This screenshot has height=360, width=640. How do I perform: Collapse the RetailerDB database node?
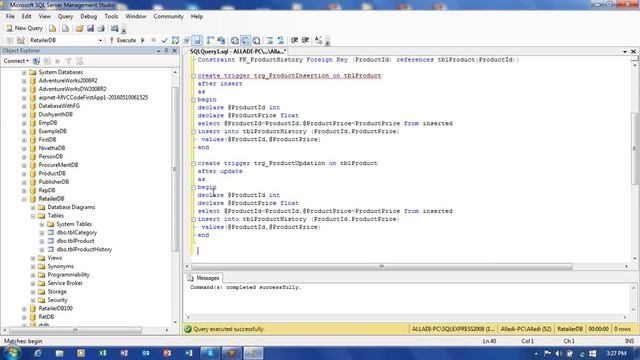click(x=24, y=199)
